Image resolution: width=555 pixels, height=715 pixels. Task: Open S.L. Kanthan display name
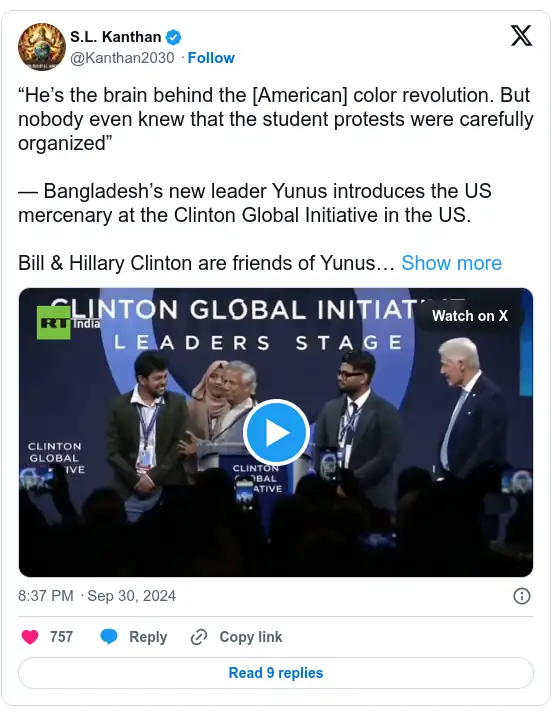click(x=115, y=36)
